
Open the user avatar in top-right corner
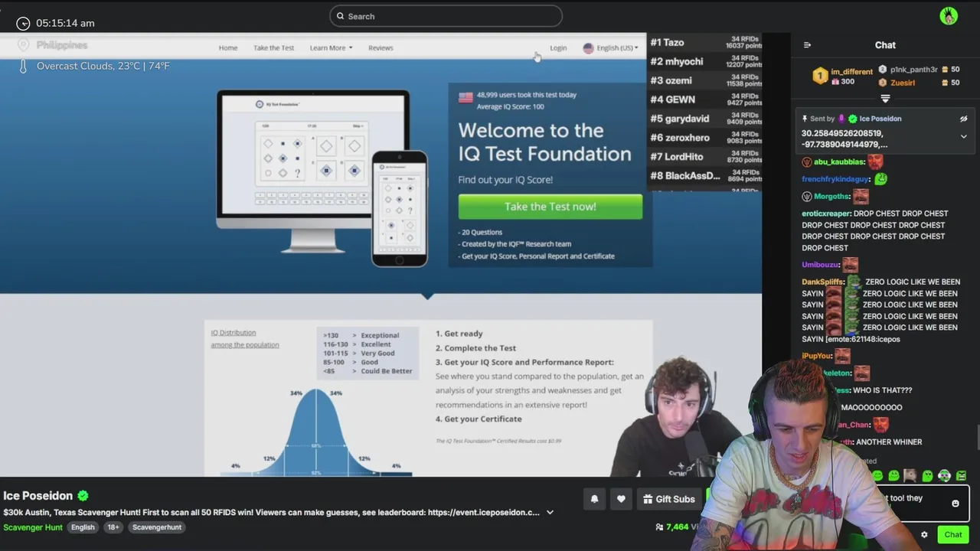[949, 16]
